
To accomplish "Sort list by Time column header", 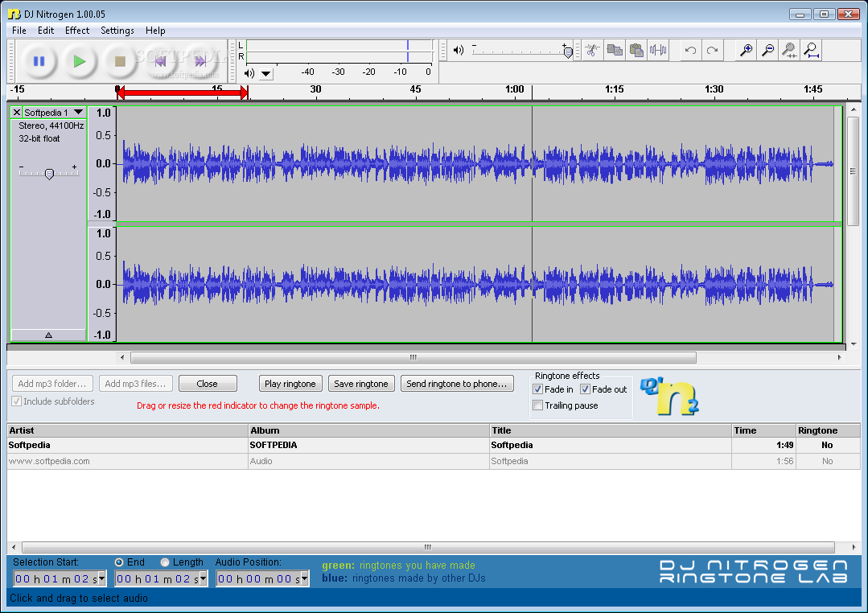I will click(764, 431).
